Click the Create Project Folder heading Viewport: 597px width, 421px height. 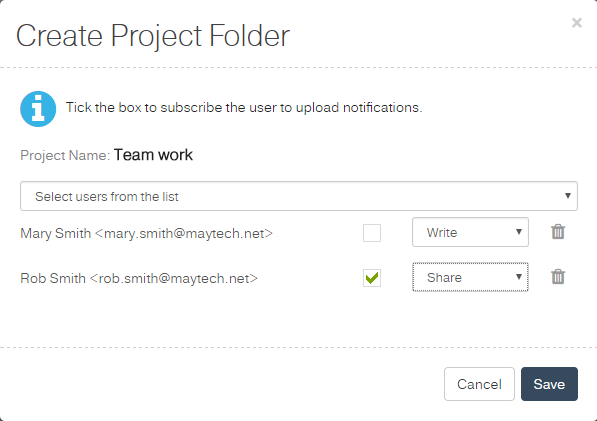(153, 36)
